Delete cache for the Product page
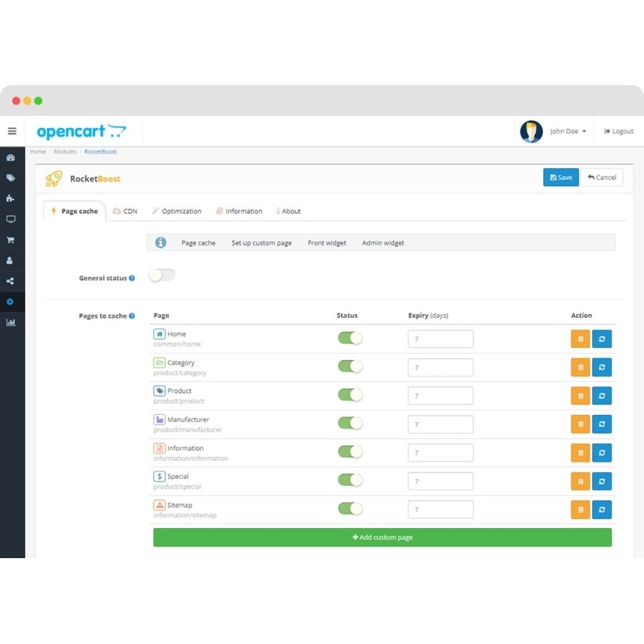The height and width of the screenshot is (644, 644). coord(580,396)
